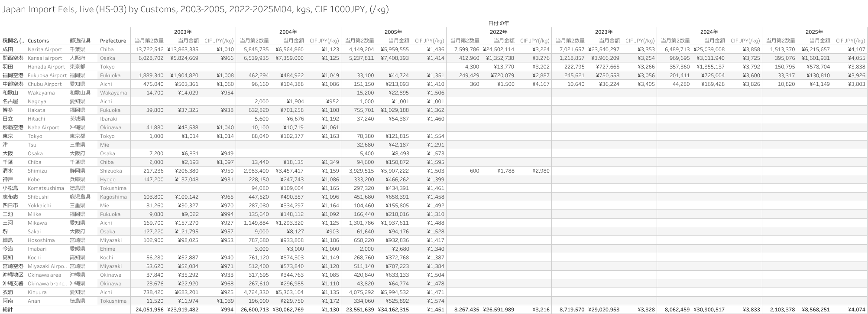Select the 'Nagoya' customs row label

coord(37,101)
